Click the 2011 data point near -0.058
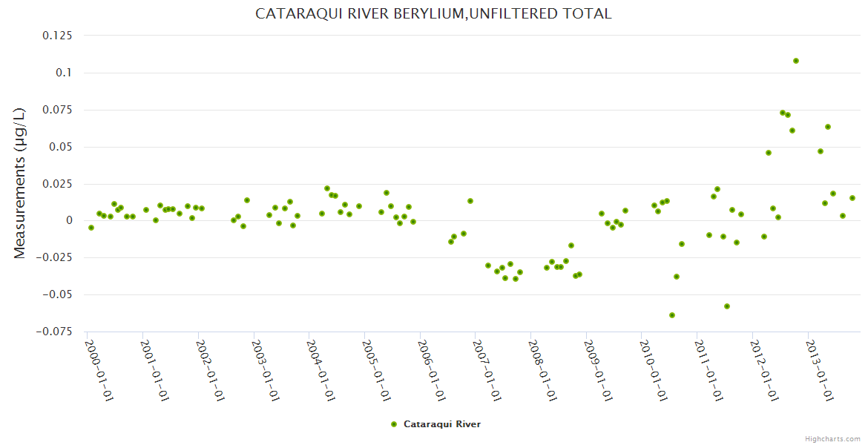 coord(727,306)
